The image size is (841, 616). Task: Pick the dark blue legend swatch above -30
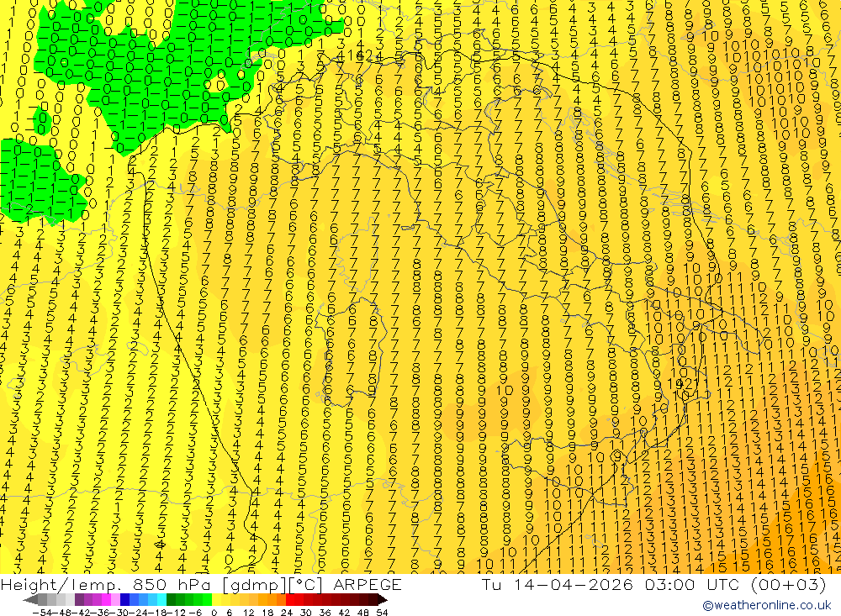124,600
